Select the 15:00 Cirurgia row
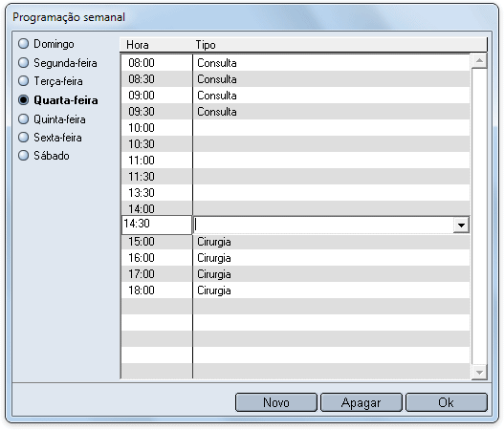The width and height of the screenshot is (504, 430). 296,242
